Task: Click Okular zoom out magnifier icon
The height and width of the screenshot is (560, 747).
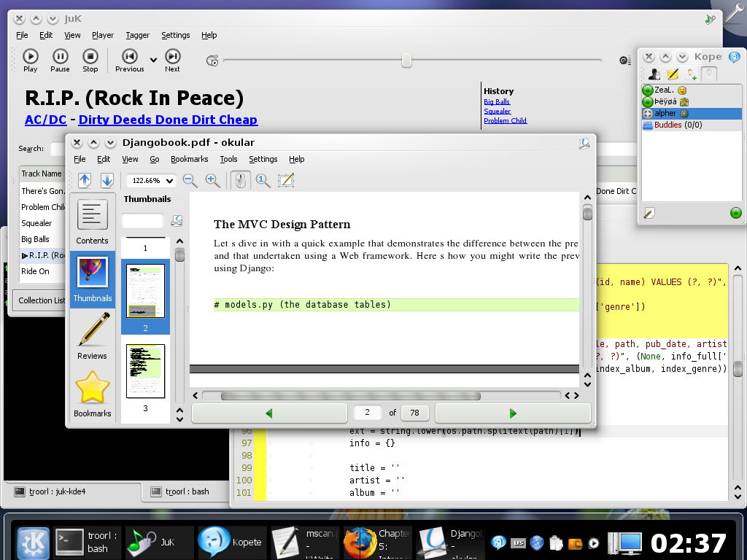Action: click(x=190, y=181)
